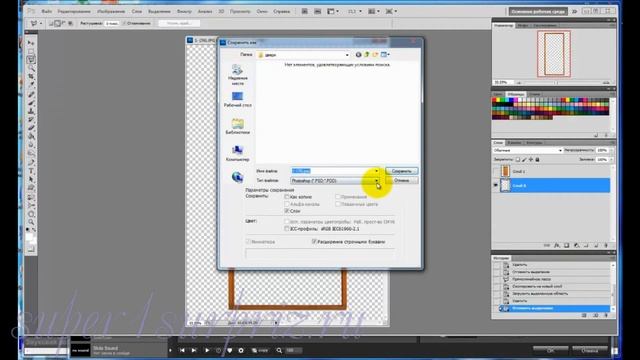Open Компьютер location
Screen dimensions: 640x360
pos(238,154)
